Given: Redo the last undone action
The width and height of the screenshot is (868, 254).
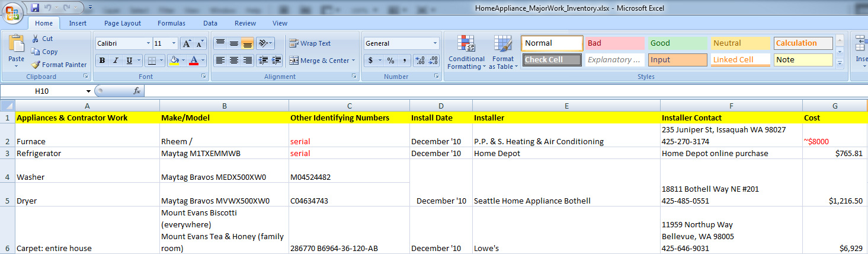Looking at the screenshot, I should coord(68,8).
